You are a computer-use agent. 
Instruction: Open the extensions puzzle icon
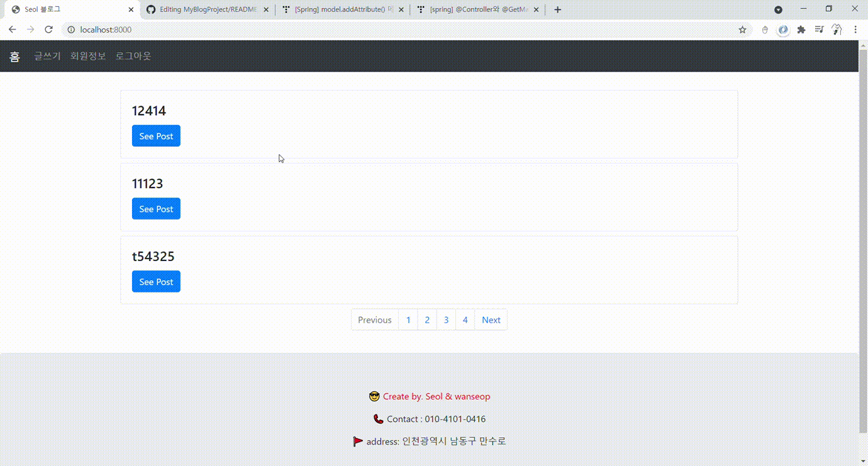(801, 30)
